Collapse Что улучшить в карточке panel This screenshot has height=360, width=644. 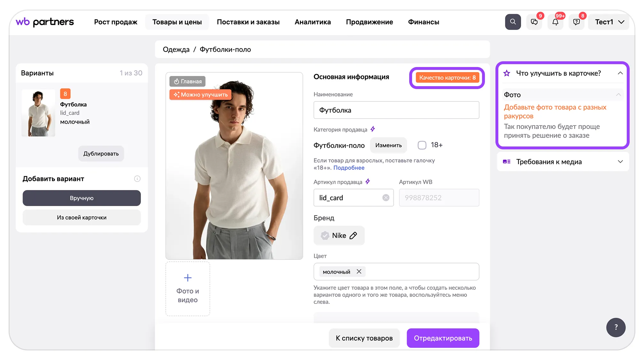coord(620,73)
